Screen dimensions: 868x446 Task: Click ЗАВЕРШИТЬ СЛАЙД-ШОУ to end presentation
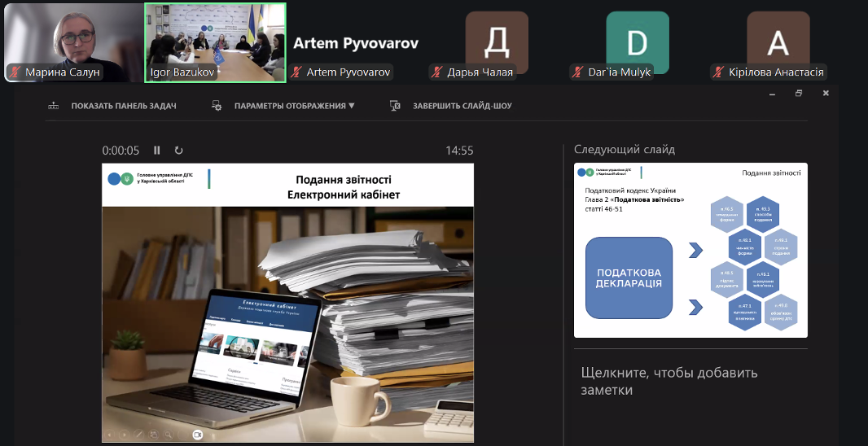pos(462,106)
